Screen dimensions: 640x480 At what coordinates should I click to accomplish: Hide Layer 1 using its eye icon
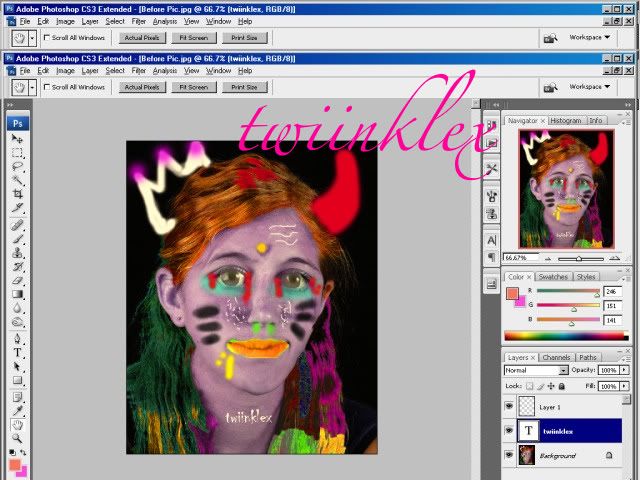point(509,407)
